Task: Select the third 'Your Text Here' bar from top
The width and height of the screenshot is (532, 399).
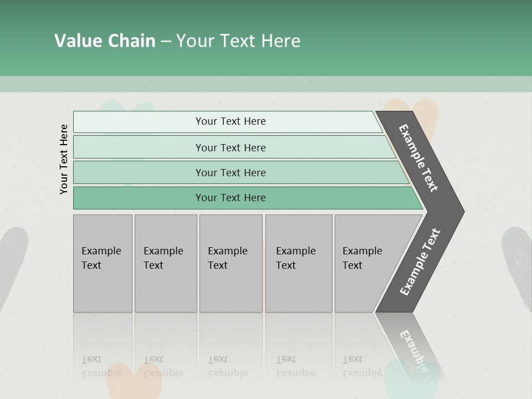Action: point(230,172)
